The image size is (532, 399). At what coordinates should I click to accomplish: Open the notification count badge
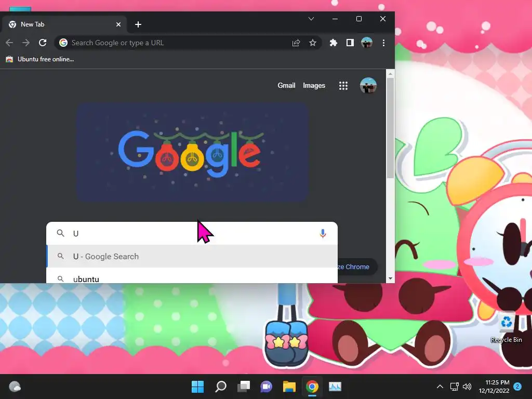517,387
